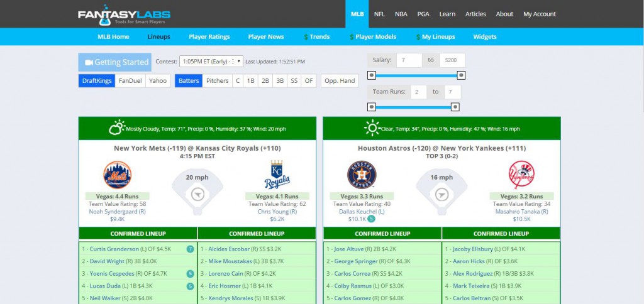Click the New York Yankees team logo
This screenshot has height=304, width=644.
coord(521,175)
